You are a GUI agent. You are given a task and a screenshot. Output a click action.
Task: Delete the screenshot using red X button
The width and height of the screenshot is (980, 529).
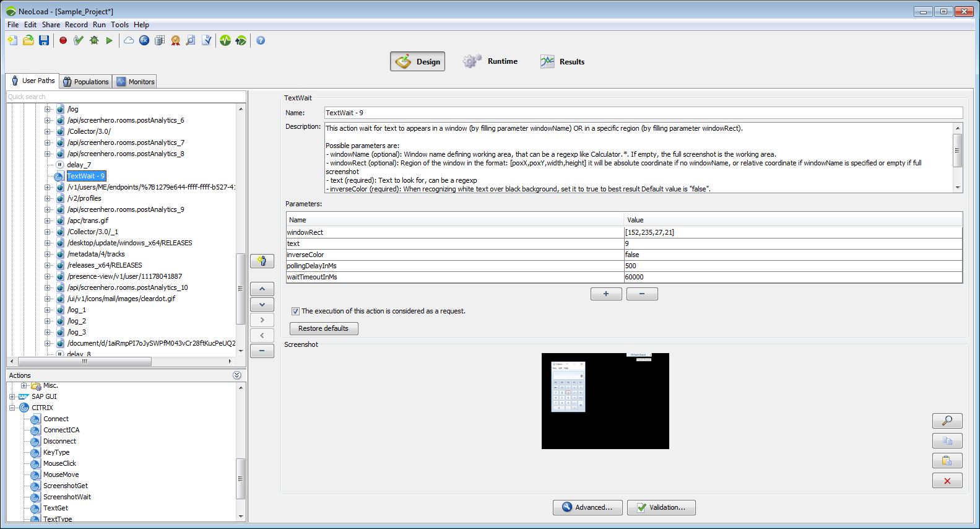point(947,481)
